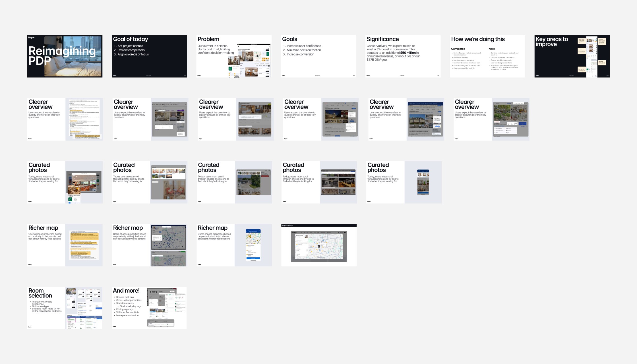Screen dimensions: 637x364
Task: Click the Completed heading in process slide
Action: 458,49
